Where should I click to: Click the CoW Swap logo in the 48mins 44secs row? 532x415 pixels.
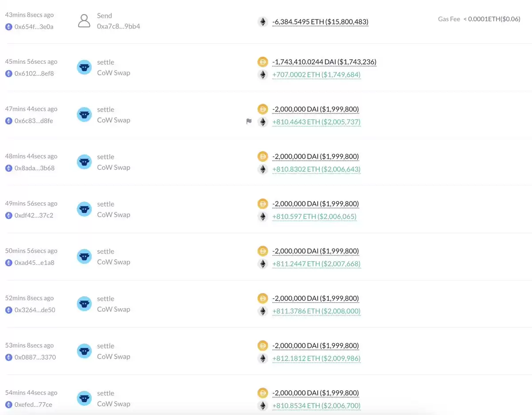click(x=84, y=162)
